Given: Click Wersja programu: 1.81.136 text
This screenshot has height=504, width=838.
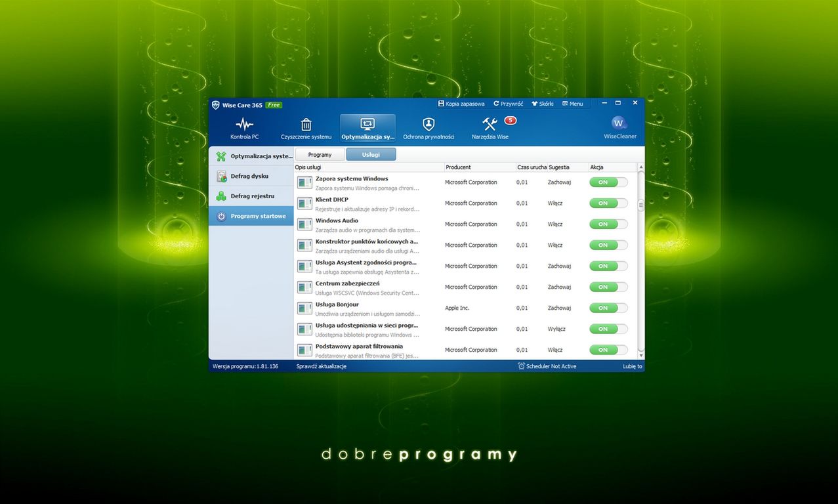Looking at the screenshot, I should tap(245, 366).
